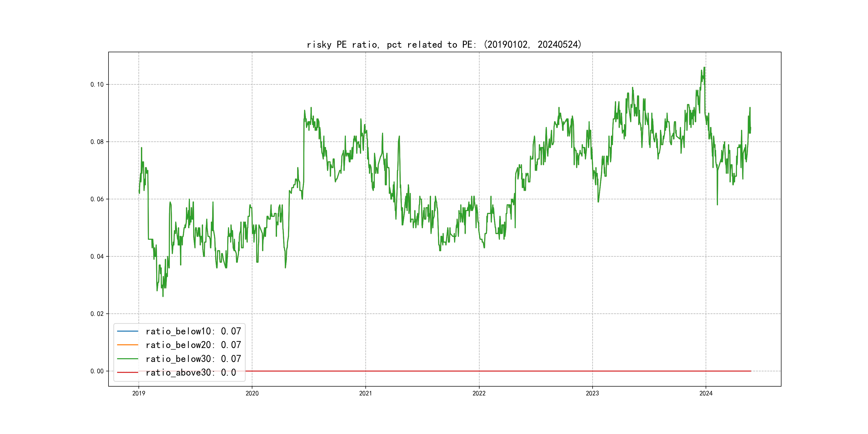Click the blue ratio_below10 legend line
Viewport: 868px width, 434px height.
[x=127, y=331]
